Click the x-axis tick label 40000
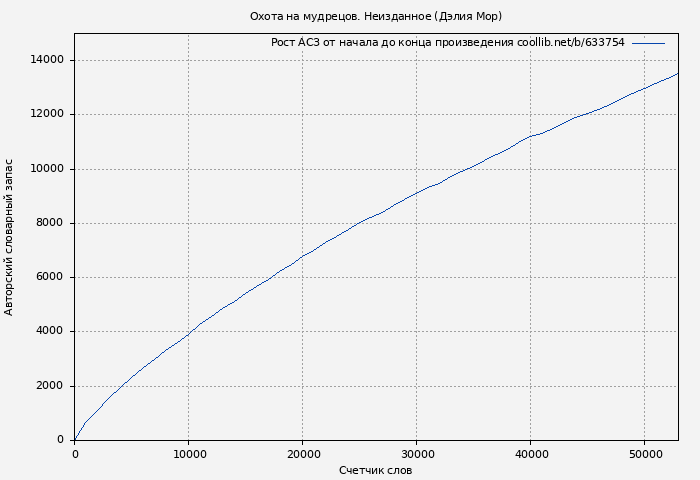 [x=530, y=454]
